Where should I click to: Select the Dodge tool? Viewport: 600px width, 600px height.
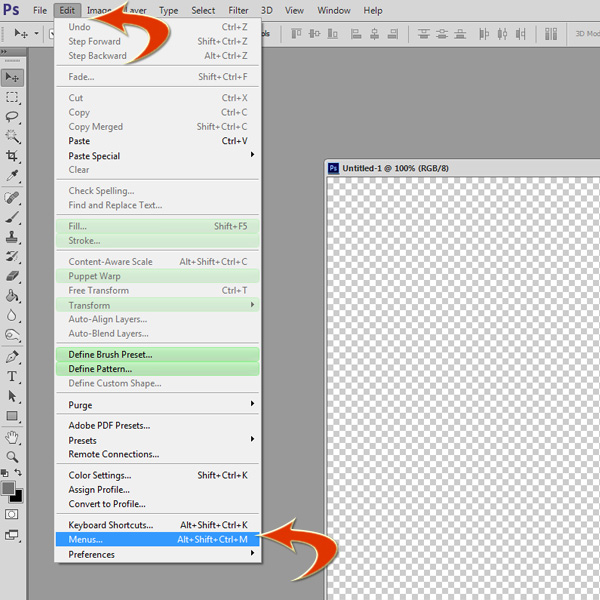(x=12, y=335)
